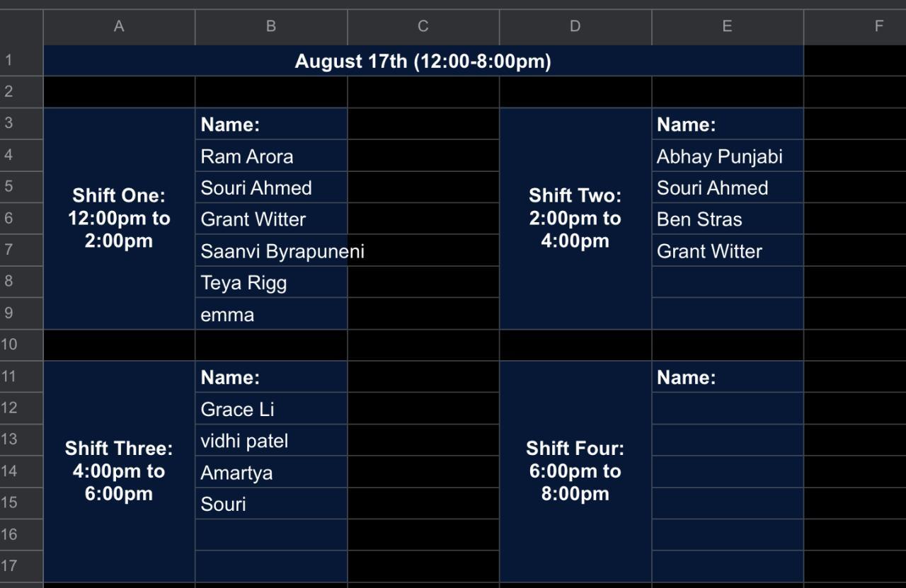The image size is (906, 588).
Task: Click the Amartya cell
Action: click(271, 473)
